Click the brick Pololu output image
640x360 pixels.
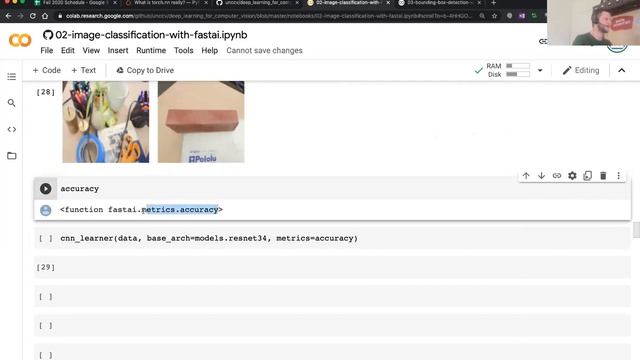[201, 122]
